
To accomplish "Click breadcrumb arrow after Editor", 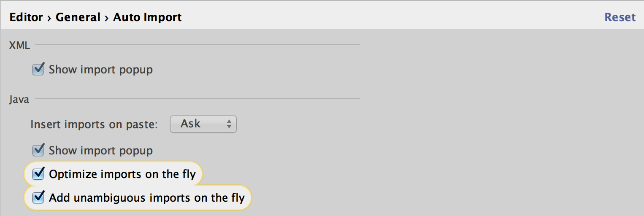I will 49,18.
